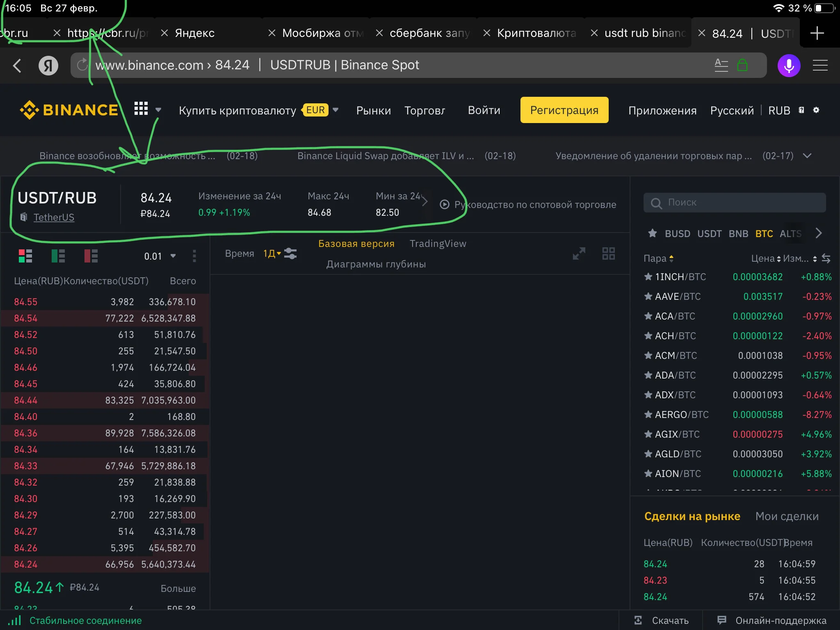Select the BNB market tab

click(x=738, y=234)
